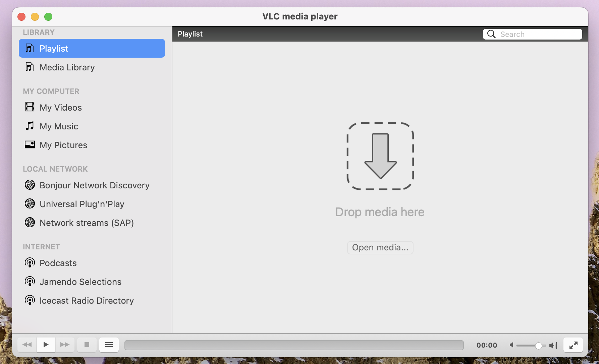This screenshot has width=599, height=364.
Task: Click the My Pictures image icon
Action: point(30,144)
